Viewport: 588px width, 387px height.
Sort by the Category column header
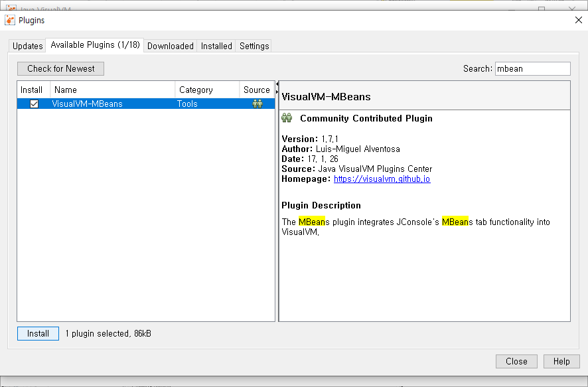click(207, 90)
